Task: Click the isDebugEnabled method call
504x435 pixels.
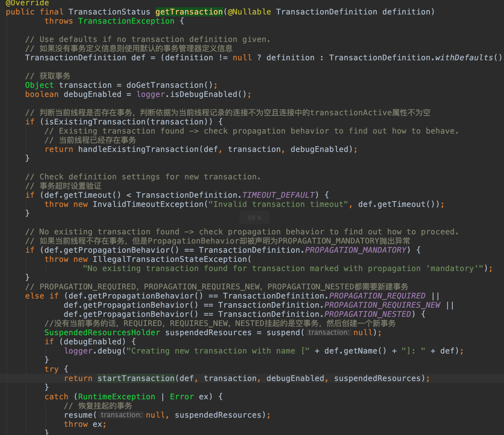Action: 203,94
